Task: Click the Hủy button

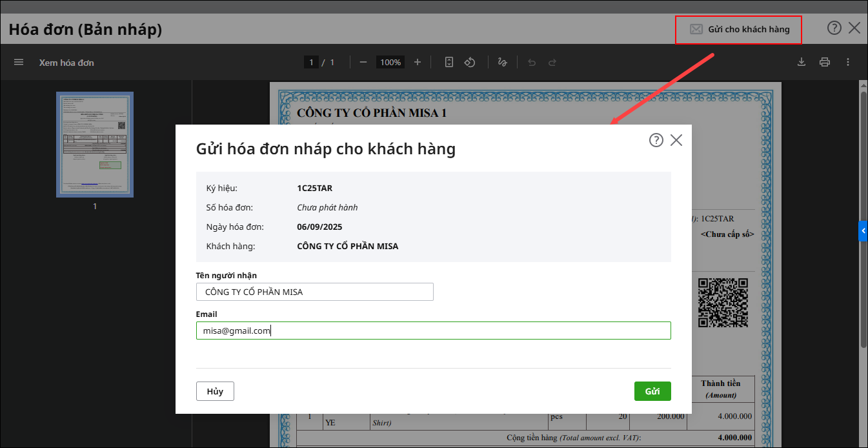Action: (x=215, y=391)
